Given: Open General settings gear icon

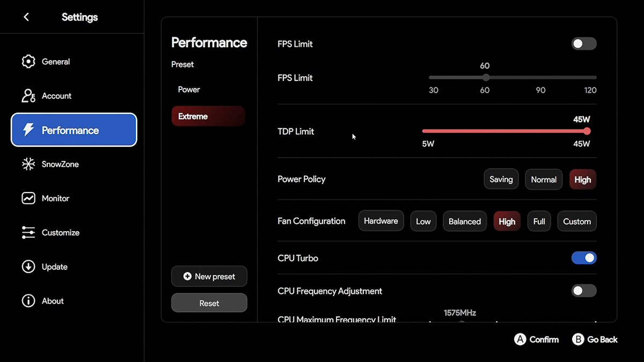Looking at the screenshot, I should click(28, 62).
